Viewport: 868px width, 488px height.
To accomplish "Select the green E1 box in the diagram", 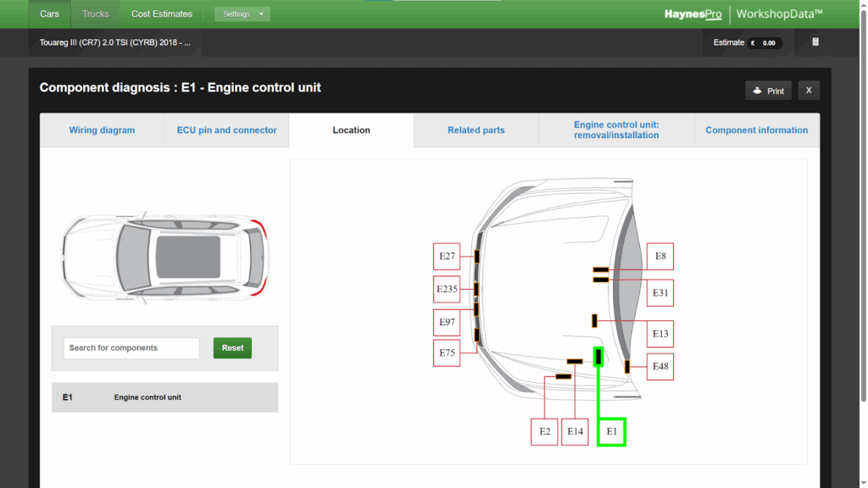I will pos(611,431).
